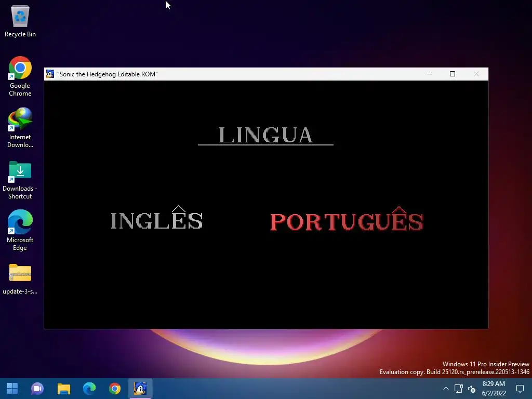Maximize the Sonic the Hedgehog Editable ROM window
The width and height of the screenshot is (532, 399).
click(453, 74)
